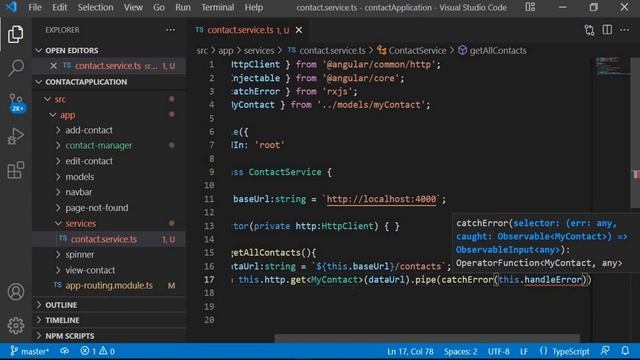Go to line via Ln 17, Col 78
640x360 pixels.
coord(410,351)
